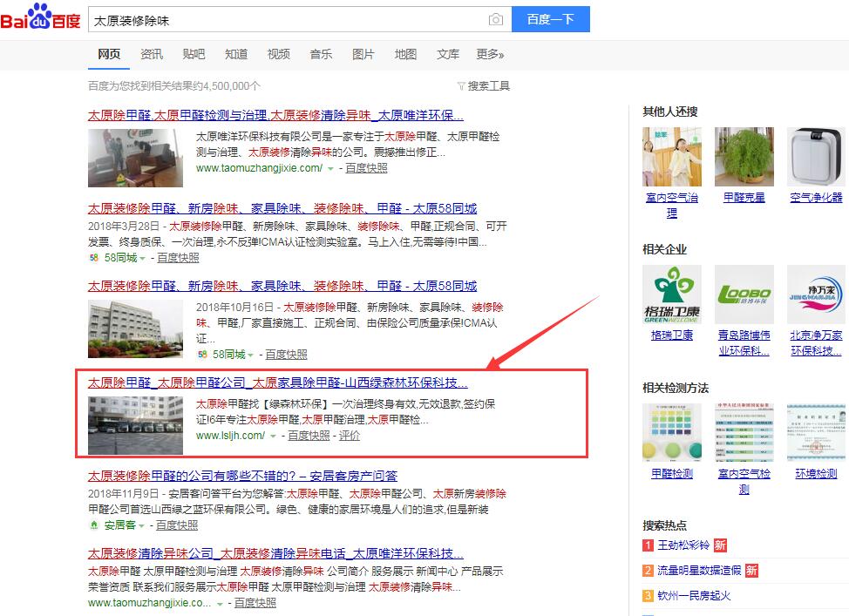This screenshot has width=849, height=616.
Task: Click the 空气净化器 product image
Action: [816, 157]
